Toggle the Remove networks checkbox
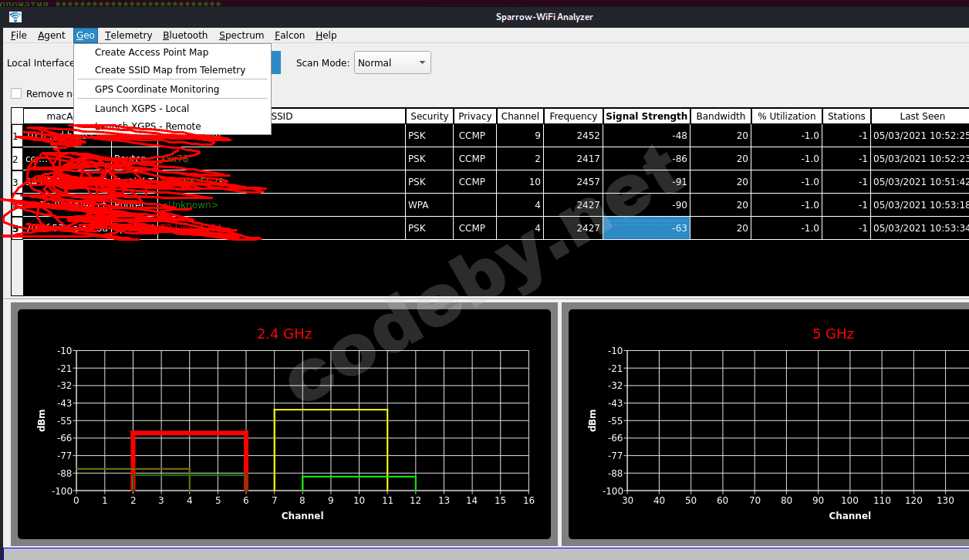 click(x=16, y=94)
